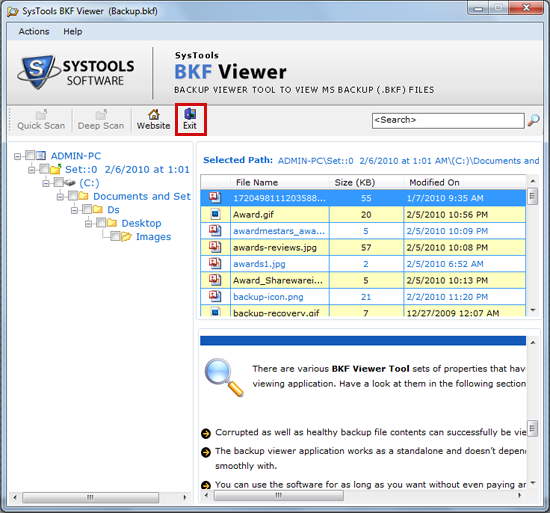The height and width of the screenshot is (513, 550).
Task: Select the awards-reviews.jpg file name
Action: point(275,248)
